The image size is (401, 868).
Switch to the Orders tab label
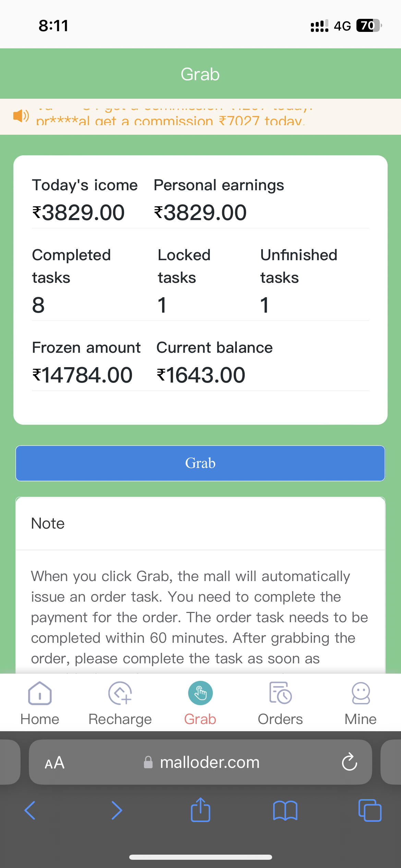point(280,719)
